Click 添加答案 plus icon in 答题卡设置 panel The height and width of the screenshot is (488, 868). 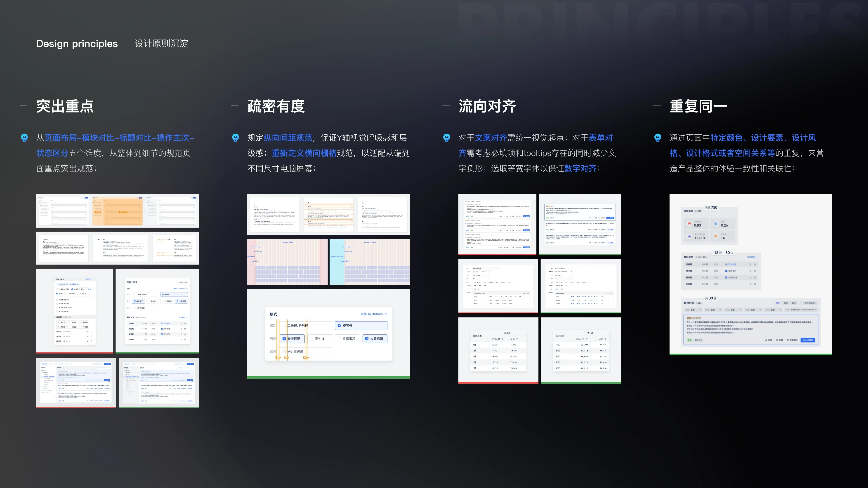(162, 323)
